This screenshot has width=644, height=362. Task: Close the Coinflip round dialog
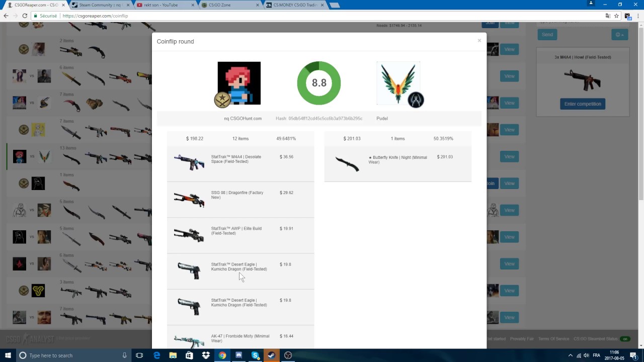pos(479,41)
